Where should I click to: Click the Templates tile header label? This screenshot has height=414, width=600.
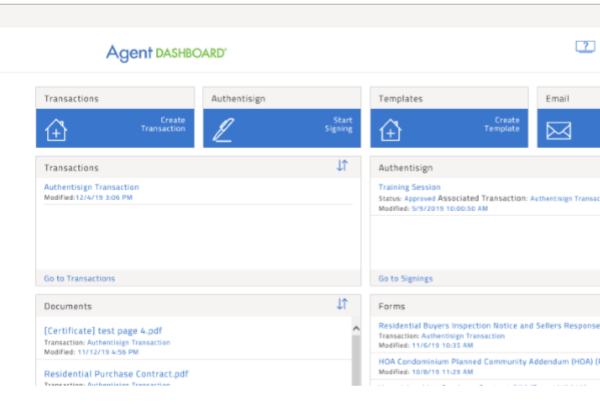(x=401, y=99)
